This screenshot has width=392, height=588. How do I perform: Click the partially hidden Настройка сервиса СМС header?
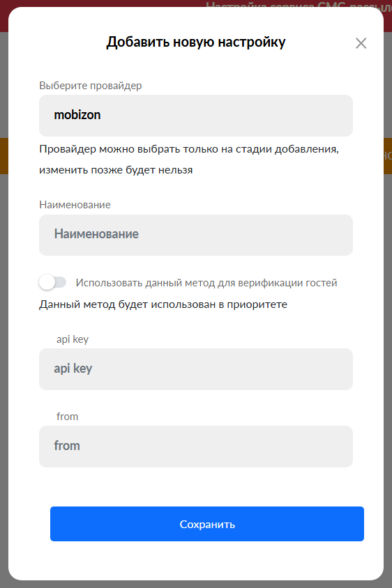coord(299,4)
